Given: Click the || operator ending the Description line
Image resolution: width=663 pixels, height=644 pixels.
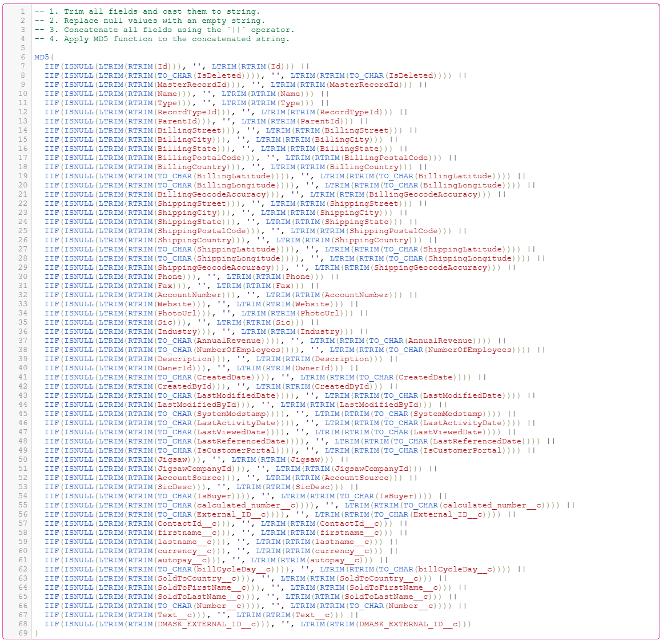Looking at the screenshot, I should click(x=393, y=359).
